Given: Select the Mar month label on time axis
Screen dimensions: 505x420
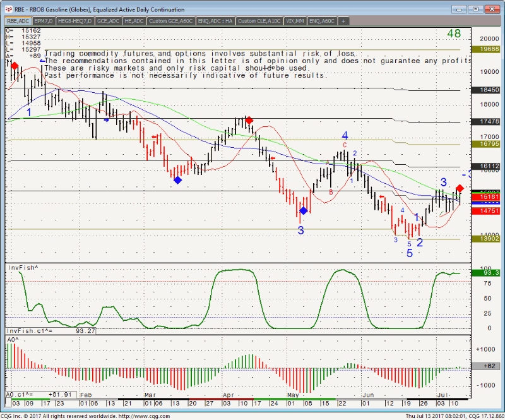Looking at the screenshot, I should coord(150,395).
